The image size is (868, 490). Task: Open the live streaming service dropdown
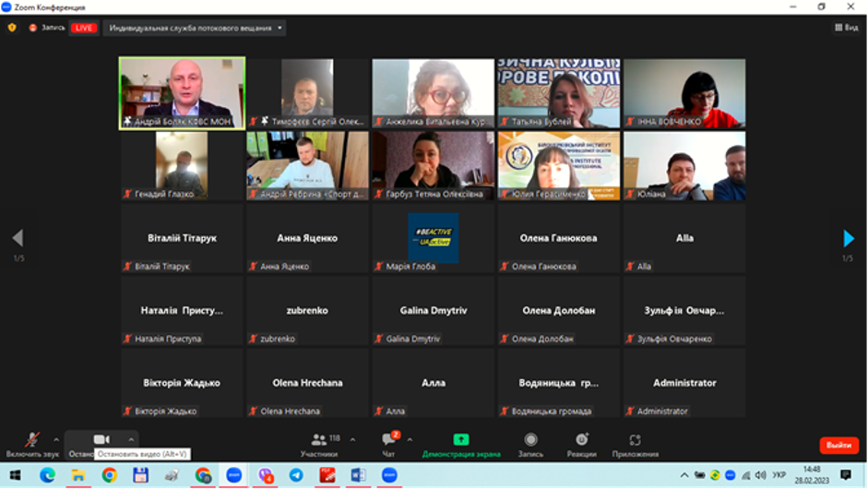tap(195, 28)
